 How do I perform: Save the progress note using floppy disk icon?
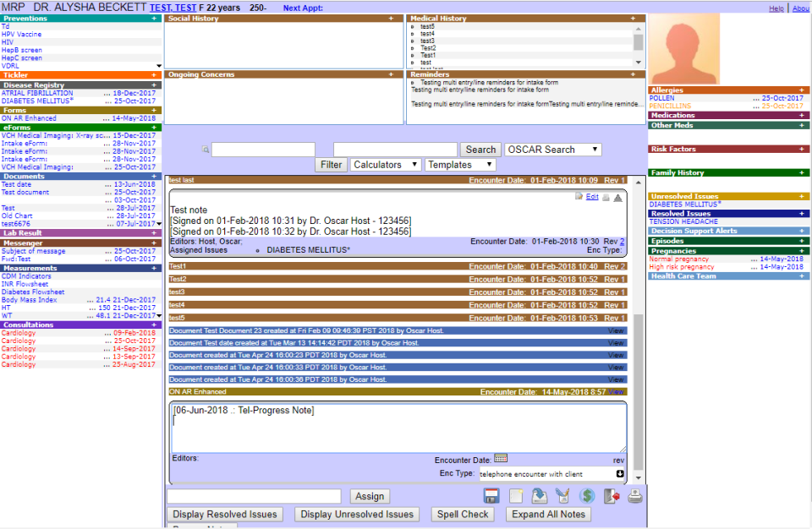pos(491,497)
